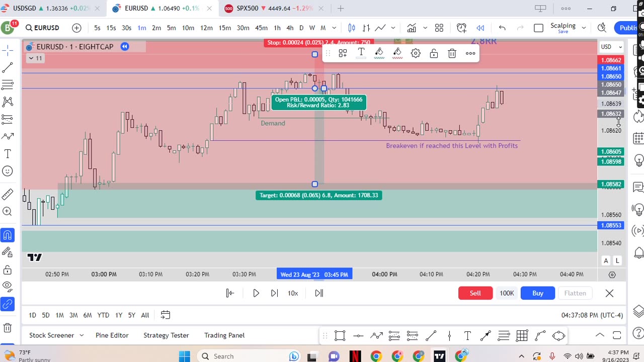Select the brush drawing tool
Viewport: 644px width, 362px height.
(8, 136)
